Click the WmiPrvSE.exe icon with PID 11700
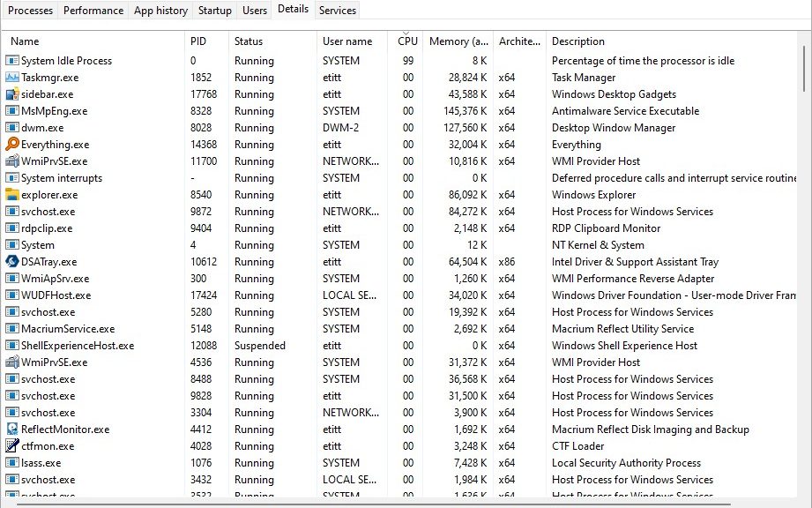Viewport: 812px width, 508px height. click(12, 161)
